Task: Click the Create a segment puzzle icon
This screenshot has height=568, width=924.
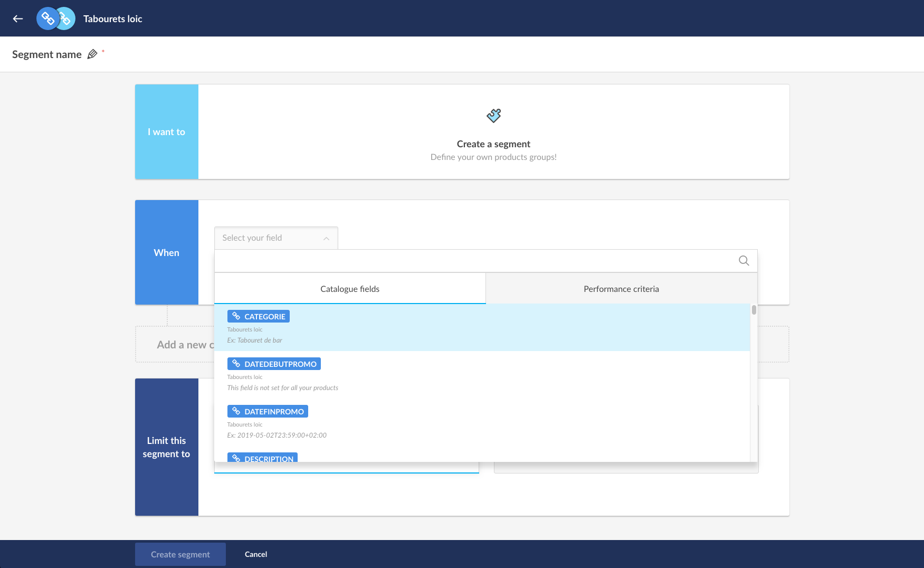Action: [x=494, y=116]
